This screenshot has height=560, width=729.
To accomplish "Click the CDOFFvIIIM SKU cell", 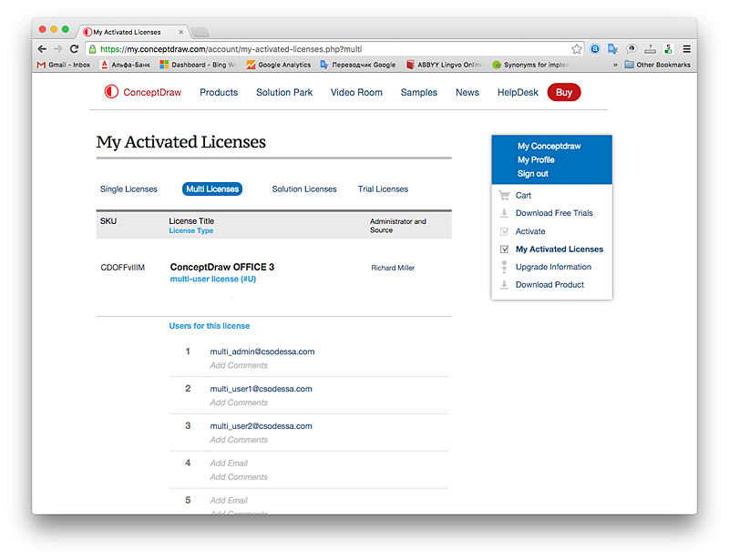I will pyautogui.click(x=123, y=267).
